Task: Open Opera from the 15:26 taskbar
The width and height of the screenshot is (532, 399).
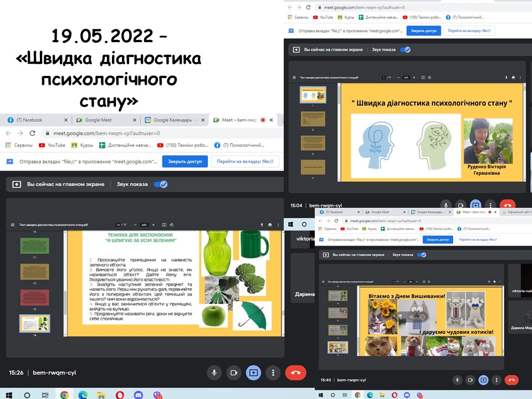Action: [x=120, y=395]
